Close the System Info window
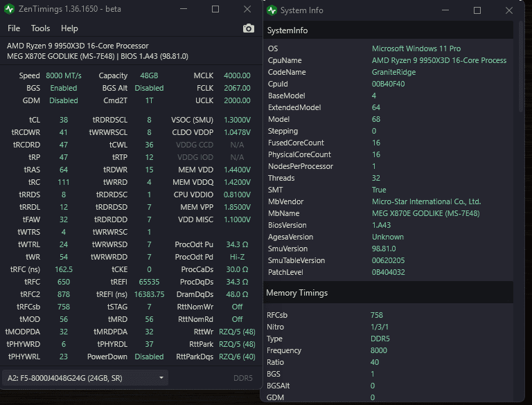This screenshot has height=405, width=532. click(x=509, y=10)
